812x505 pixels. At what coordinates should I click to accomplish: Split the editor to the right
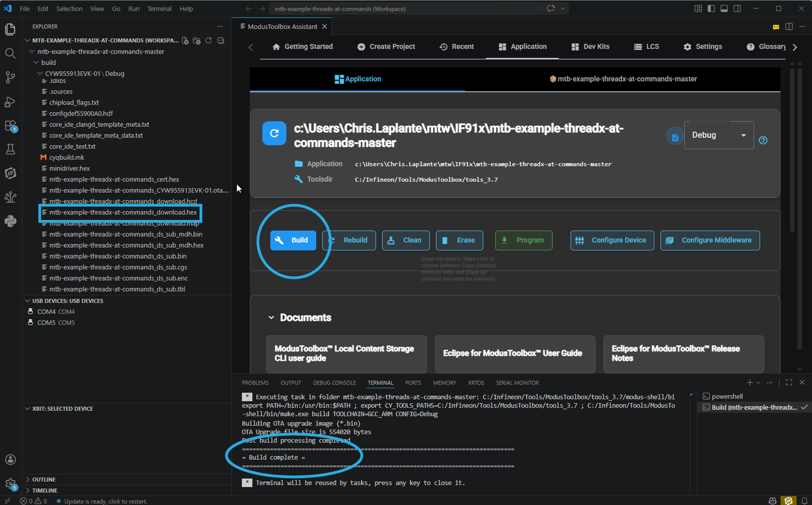click(789, 26)
